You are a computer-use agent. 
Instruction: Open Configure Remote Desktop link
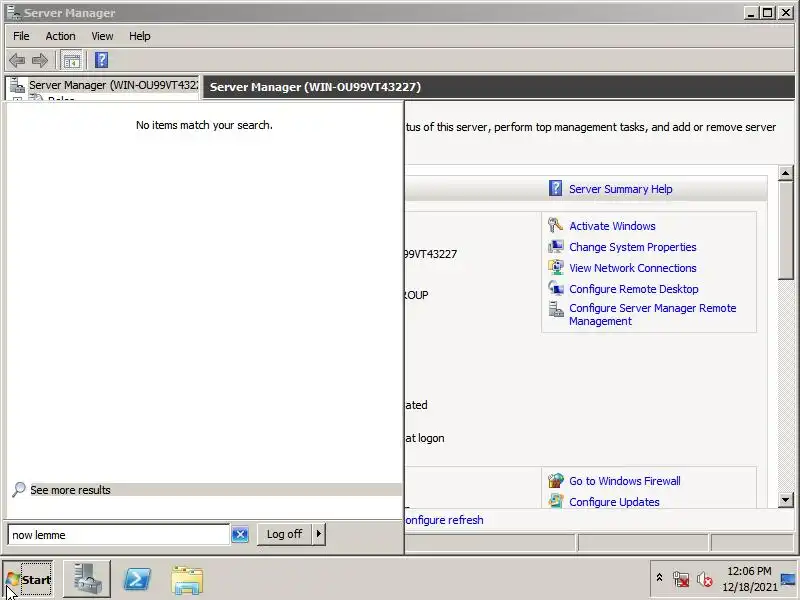634,289
